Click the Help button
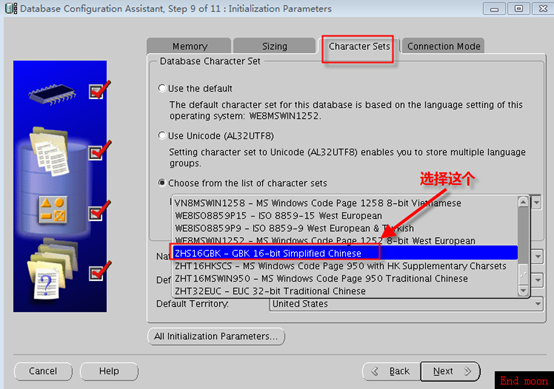Screen dimensions: 554x389 tap(109, 371)
